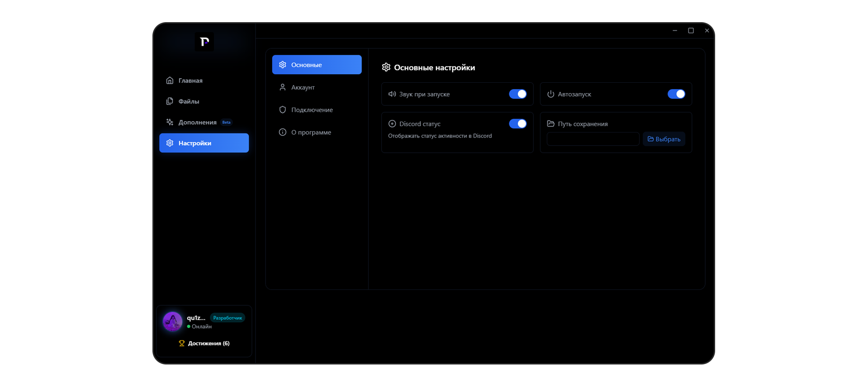
Task: Open the Дополнения section
Action: point(204,122)
